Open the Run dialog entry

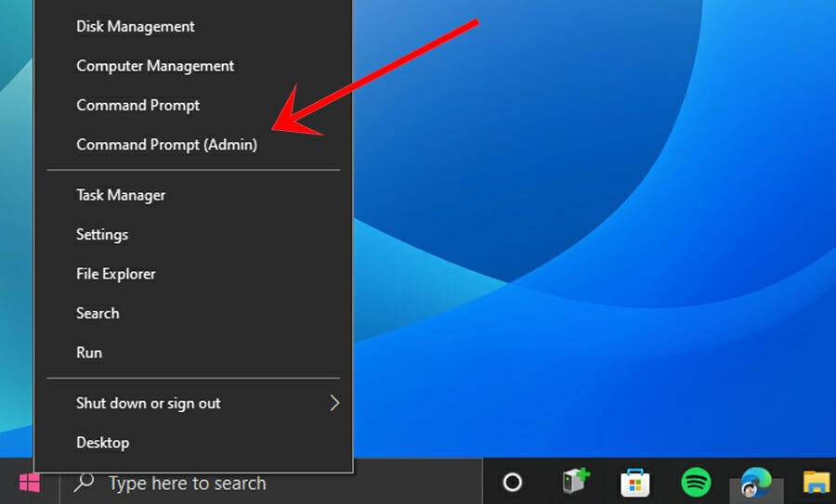coord(193,353)
